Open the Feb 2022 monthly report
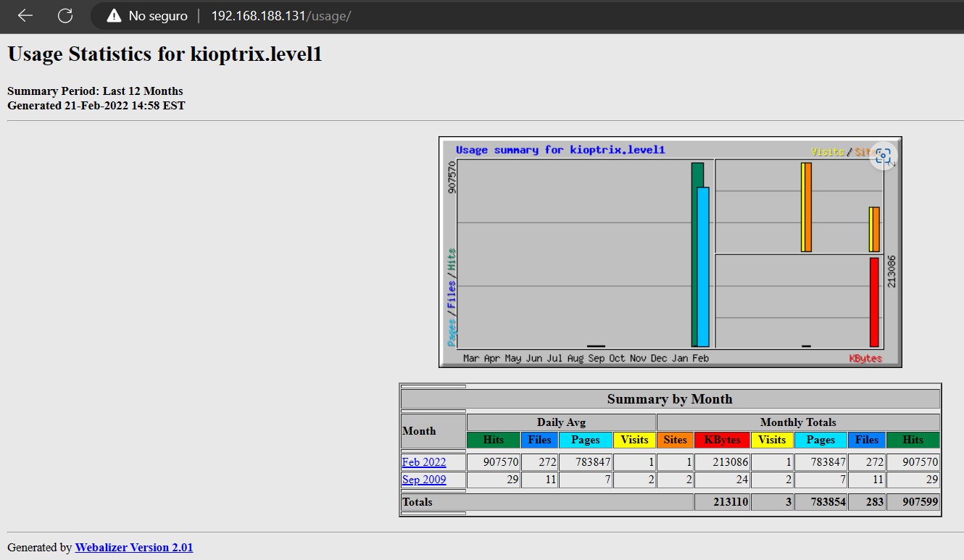This screenshot has height=560, width=964. pyautogui.click(x=424, y=462)
